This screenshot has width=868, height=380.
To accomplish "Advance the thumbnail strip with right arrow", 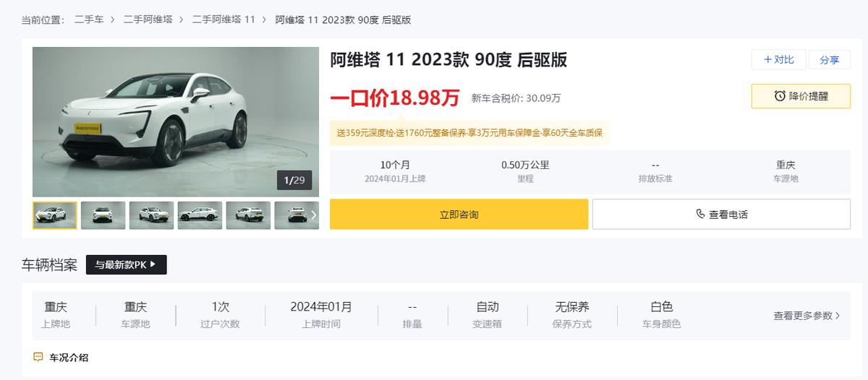I will pyautogui.click(x=313, y=215).
